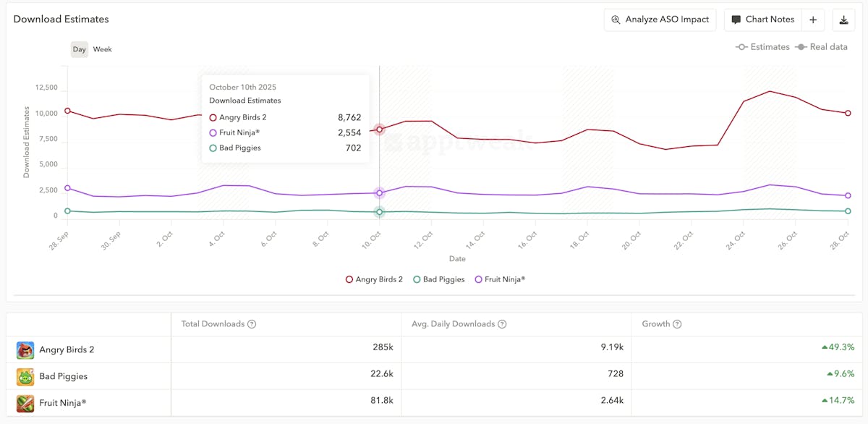Image resolution: width=868 pixels, height=424 pixels.
Task: Open Chart Notes
Action: [763, 20]
